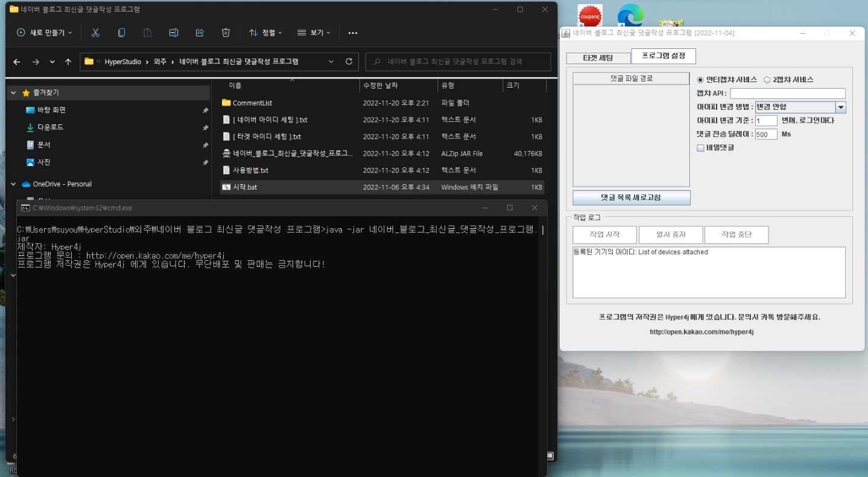Image resolution: width=868 pixels, height=477 pixels.
Task: Open the 아이피 변경 방법 dropdown
Action: point(840,107)
